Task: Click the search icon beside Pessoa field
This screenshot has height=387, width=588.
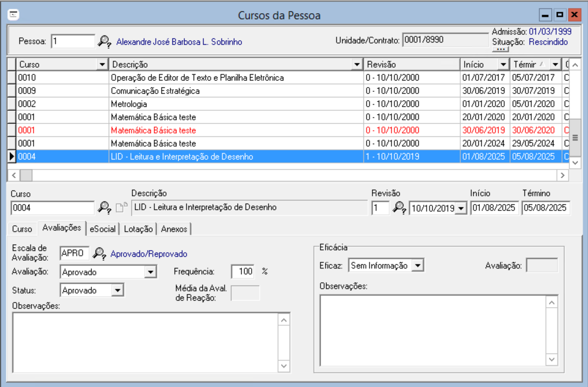Action: tap(104, 41)
